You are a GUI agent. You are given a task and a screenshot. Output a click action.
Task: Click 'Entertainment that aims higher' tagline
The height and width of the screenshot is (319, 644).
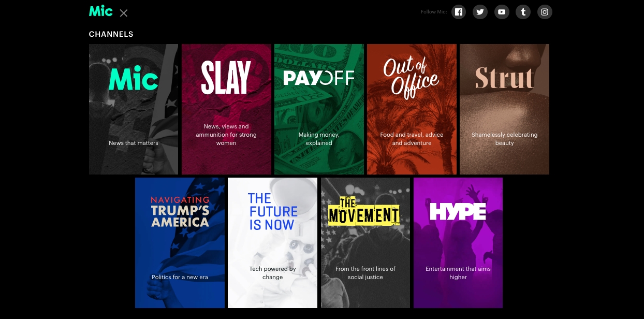pyautogui.click(x=458, y=273)
